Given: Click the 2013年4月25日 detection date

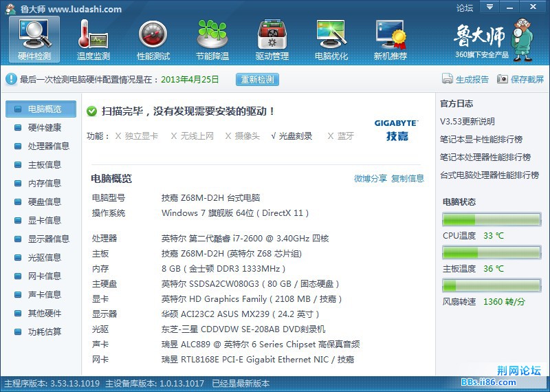Looking at the screenshot, I should tap(190, 79).
